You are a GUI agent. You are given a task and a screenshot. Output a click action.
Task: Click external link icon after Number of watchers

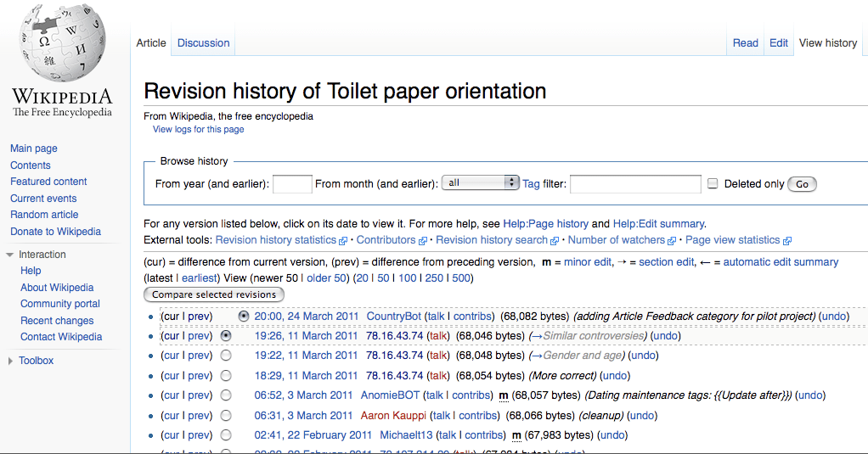pyautogui.click(x=672, y=241)
